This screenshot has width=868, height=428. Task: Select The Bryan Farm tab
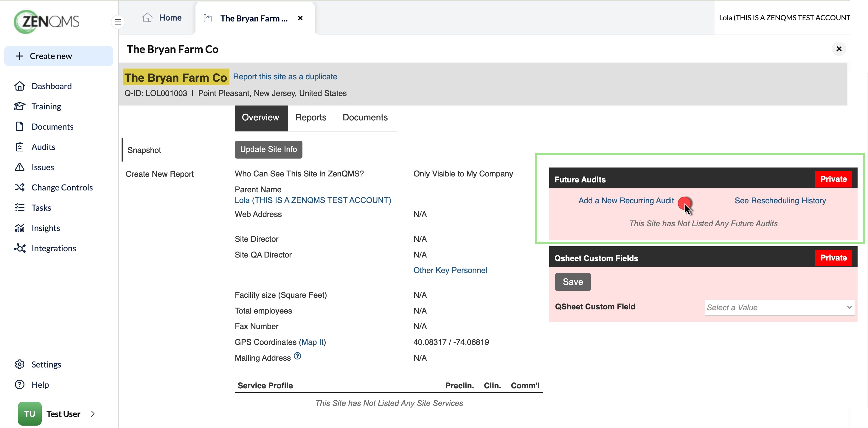(x=254, y=18)
